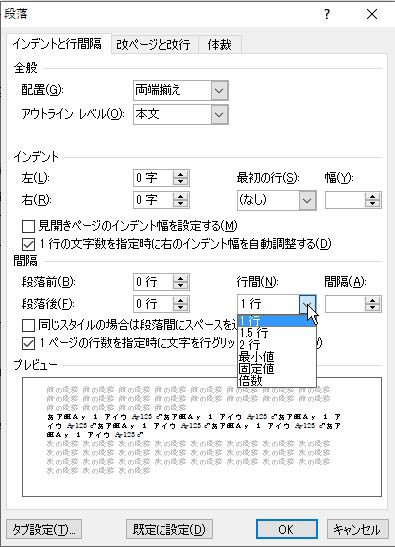The width and height of the screenshot is (395, 547).
Task: Click the タブ設定 button
Action: [44, 530]
